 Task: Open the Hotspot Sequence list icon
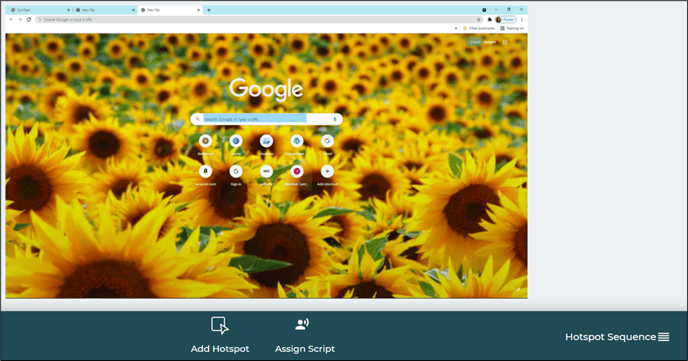click(663, 337)
